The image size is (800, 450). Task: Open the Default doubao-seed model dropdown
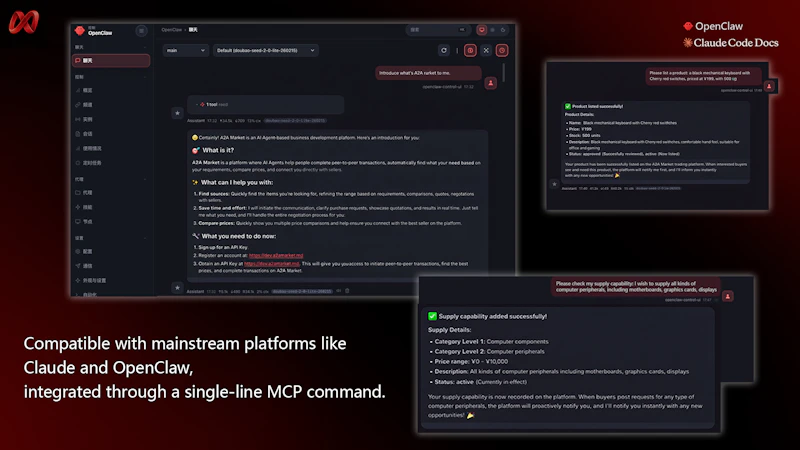(266, 51)
